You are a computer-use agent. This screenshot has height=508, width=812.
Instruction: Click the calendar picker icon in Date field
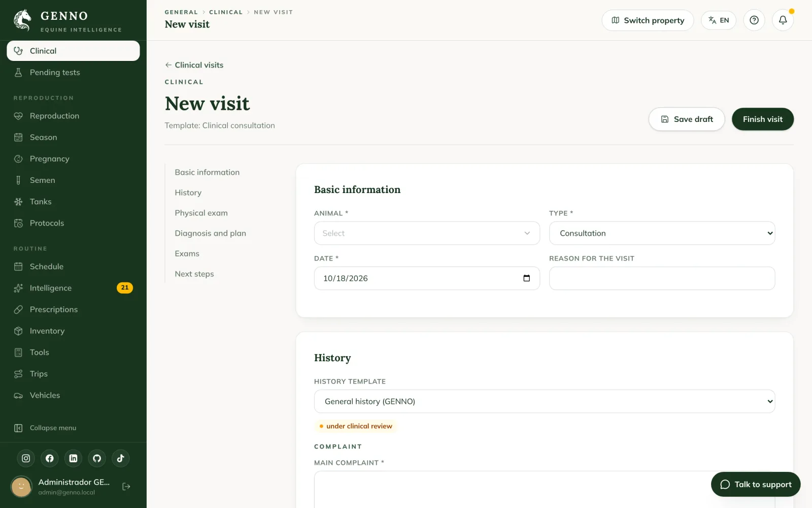tap(526, 278)
